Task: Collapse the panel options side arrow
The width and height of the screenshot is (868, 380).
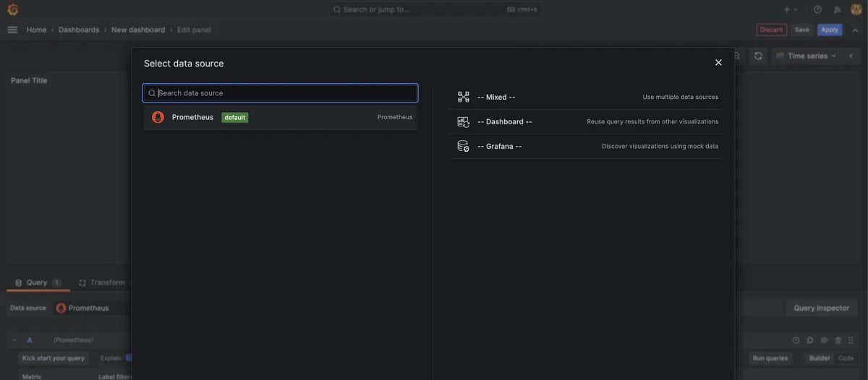Action: (x=851, y=56)
